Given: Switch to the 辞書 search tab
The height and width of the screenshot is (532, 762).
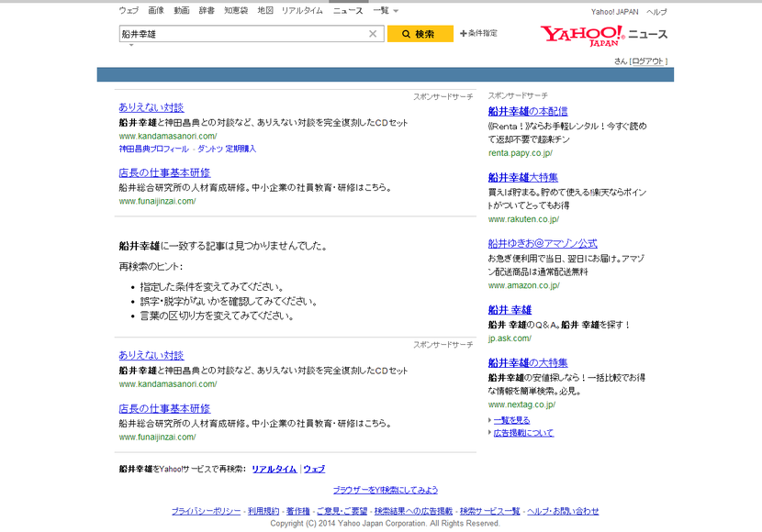Looking at the screenshot, I should tap(207, 11).
